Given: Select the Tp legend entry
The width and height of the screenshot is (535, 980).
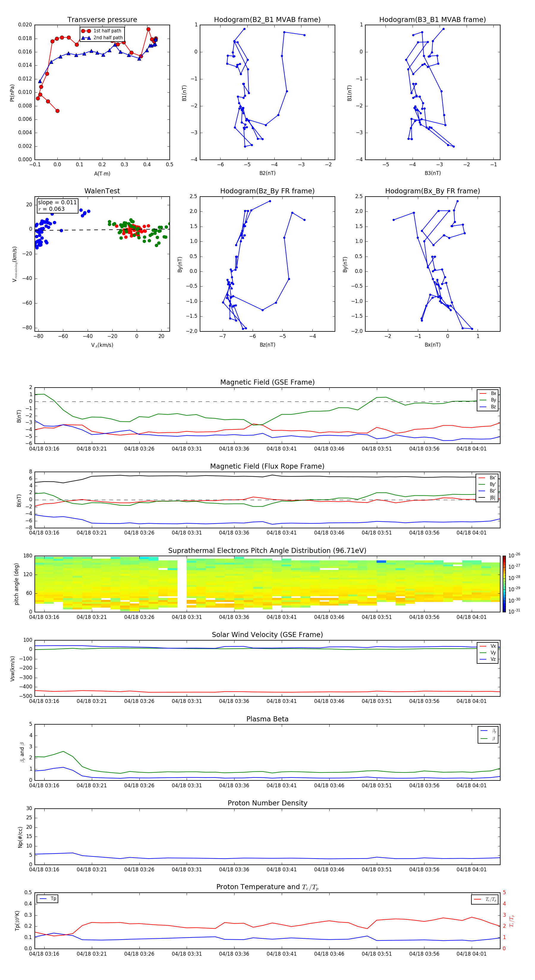Looking at the screenshot, I should point(48,899).
